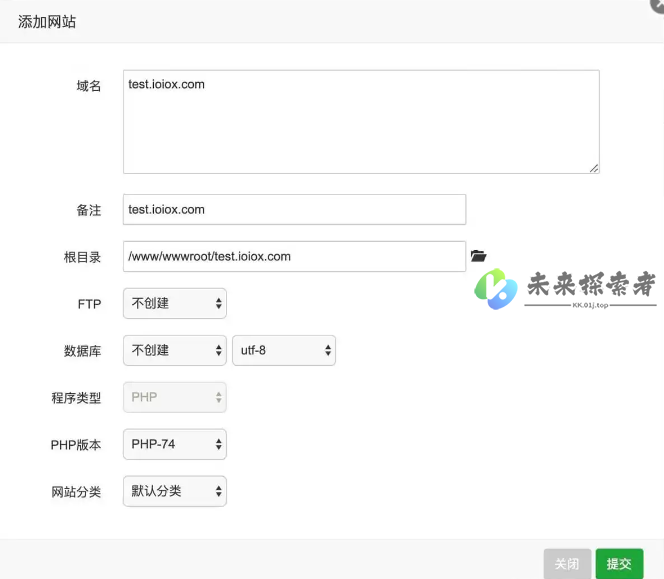Open the 数据库 不创建 dropdown
Screen dimensions: 664x579
175,351
